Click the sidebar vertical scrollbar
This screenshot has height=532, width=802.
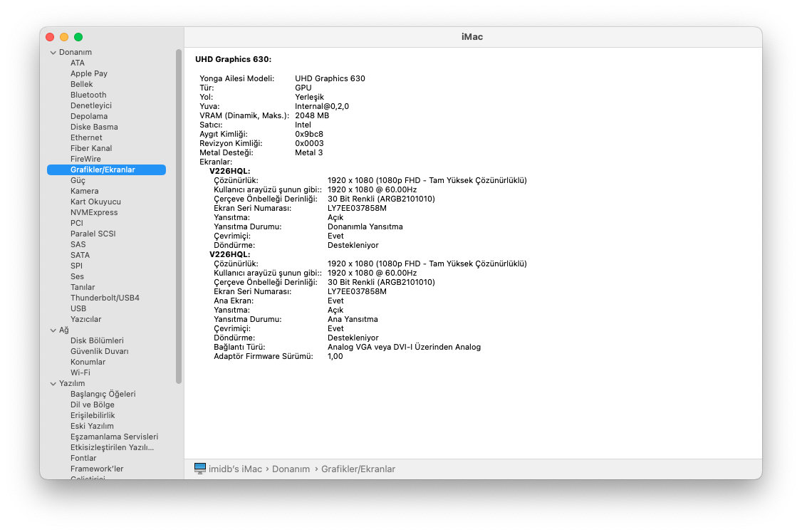tap(179, 214)
